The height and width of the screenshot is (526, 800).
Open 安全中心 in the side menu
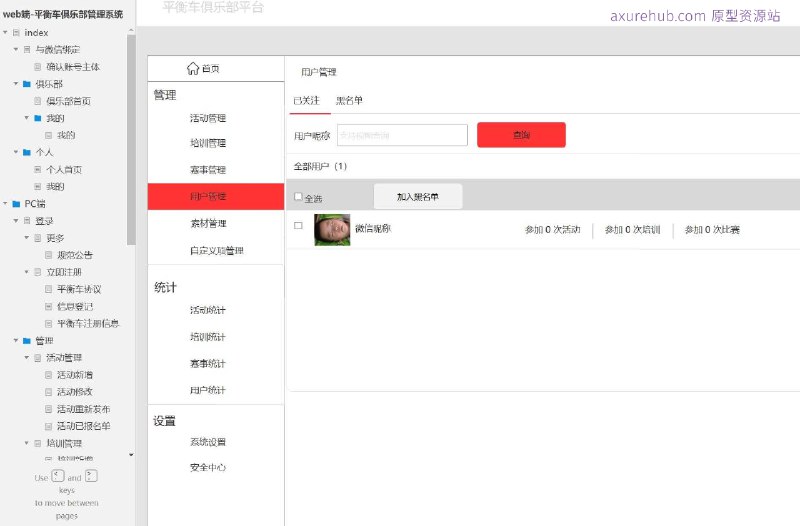tap(208, 467)
